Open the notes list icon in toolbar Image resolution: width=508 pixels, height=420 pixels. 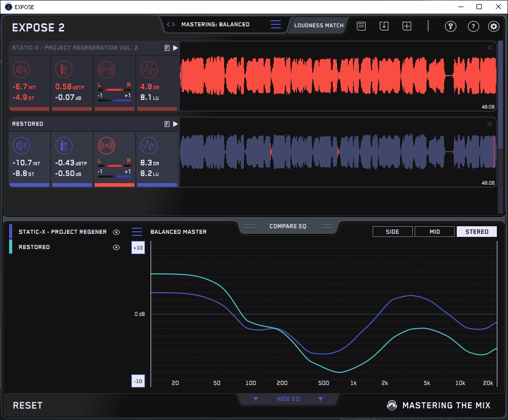coord(361,26)
